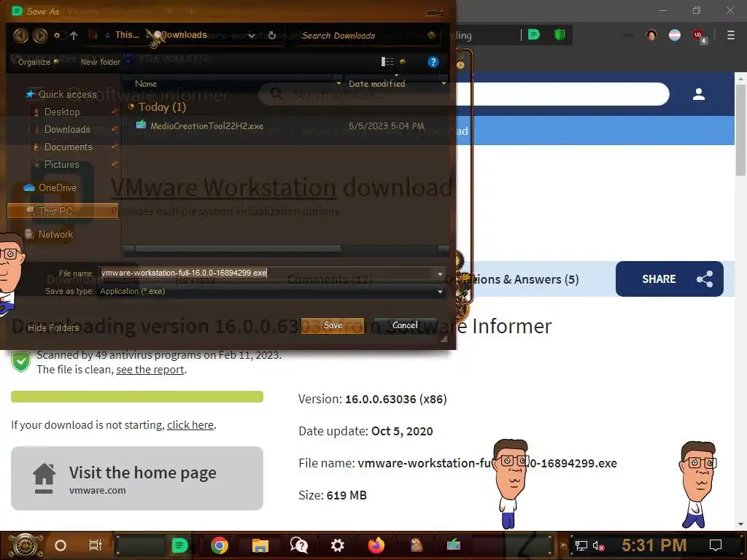Collapse the Today (1) group
Screen dimensions: 747x560
click(x=131, y=106)
